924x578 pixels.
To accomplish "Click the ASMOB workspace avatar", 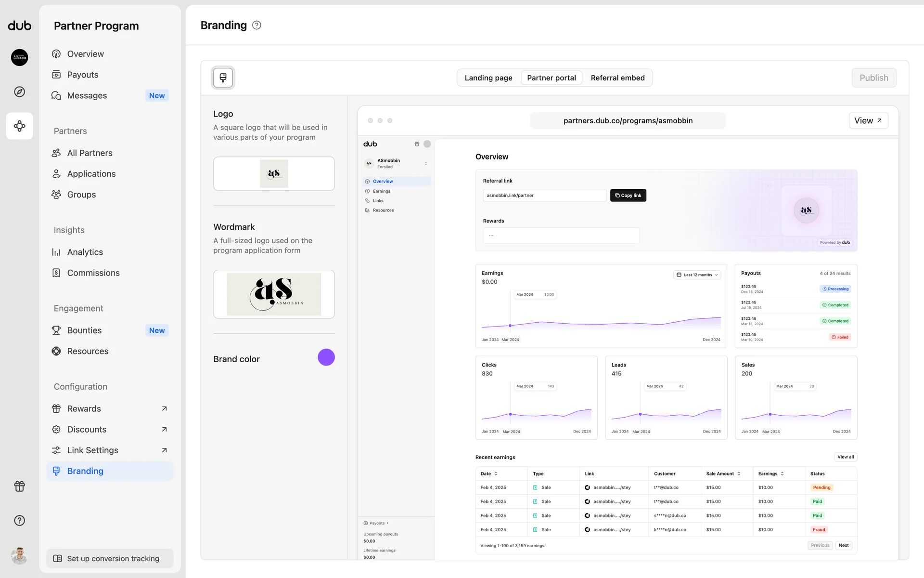I will tap(19, 57).
